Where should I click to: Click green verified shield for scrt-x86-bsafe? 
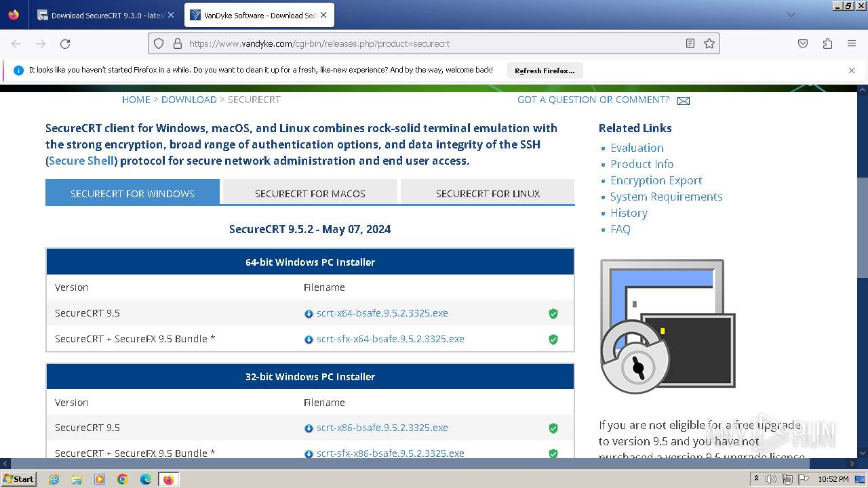(x=553, y=428)
